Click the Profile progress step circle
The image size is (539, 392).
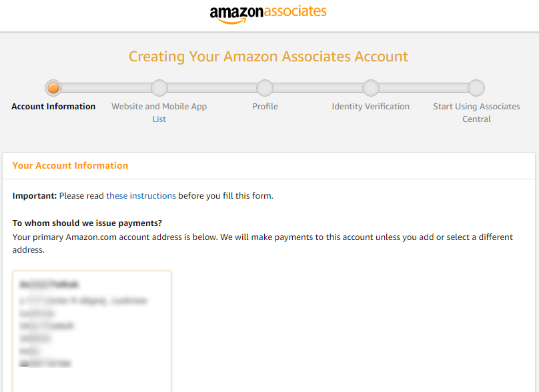pos(264,87)
